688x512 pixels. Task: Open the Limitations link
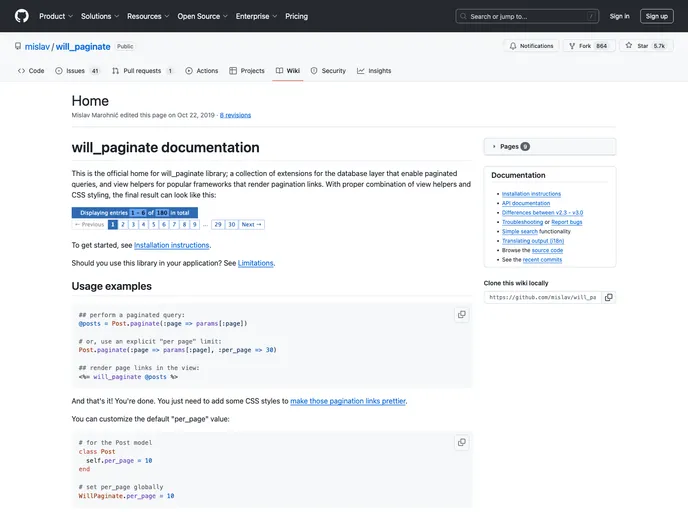coord(255,263)
